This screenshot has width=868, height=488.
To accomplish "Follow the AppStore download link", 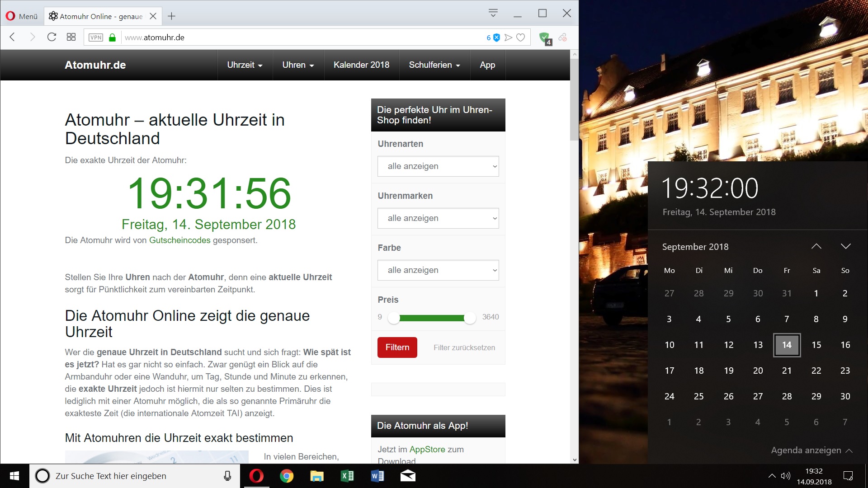I will tap(427, 450).
